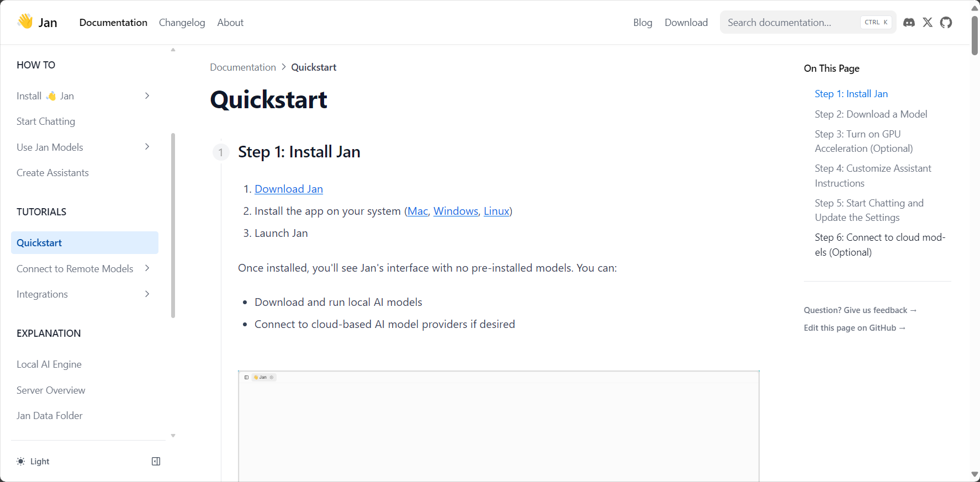Click the Jan app screenshot image
The height and width of the screenshot is (482, 980).
[499, 426]
